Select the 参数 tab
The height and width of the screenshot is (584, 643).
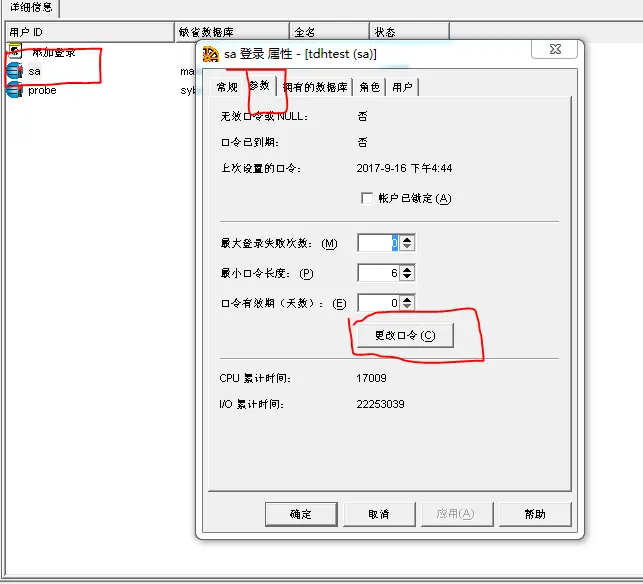click(x=259, y=86)
